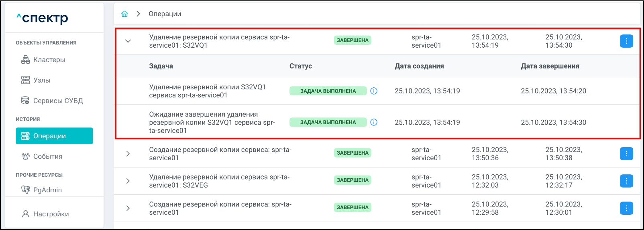Open Сервисы СУБД page
Screen dimensions: 644x230
tap(58, 101)
